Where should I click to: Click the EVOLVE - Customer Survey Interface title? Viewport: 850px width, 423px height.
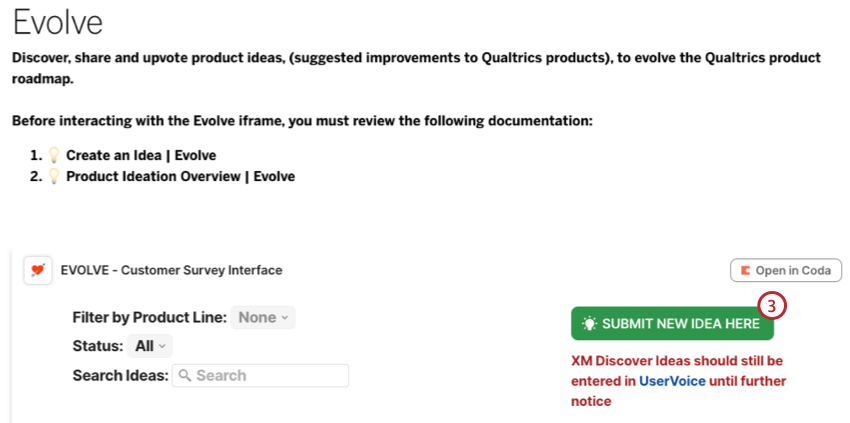[171, 270]
